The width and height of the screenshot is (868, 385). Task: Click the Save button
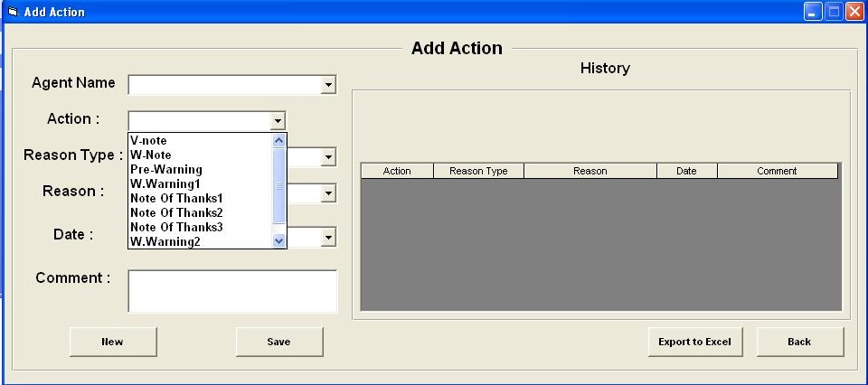click(279, 342)
